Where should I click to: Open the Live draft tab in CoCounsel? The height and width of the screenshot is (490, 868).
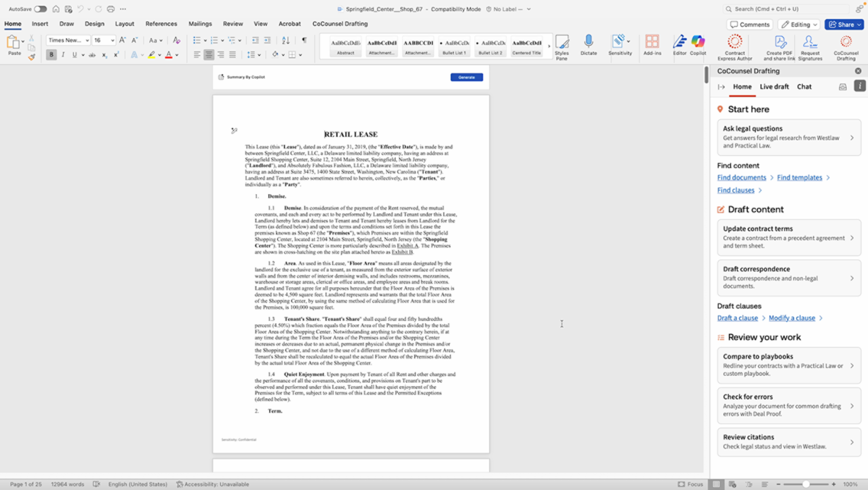coord(774,87)
